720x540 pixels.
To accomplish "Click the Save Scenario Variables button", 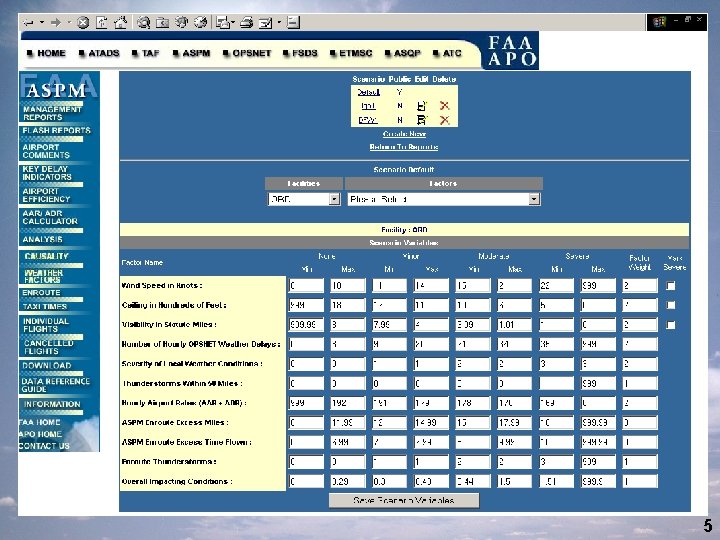I will point(404,501).
